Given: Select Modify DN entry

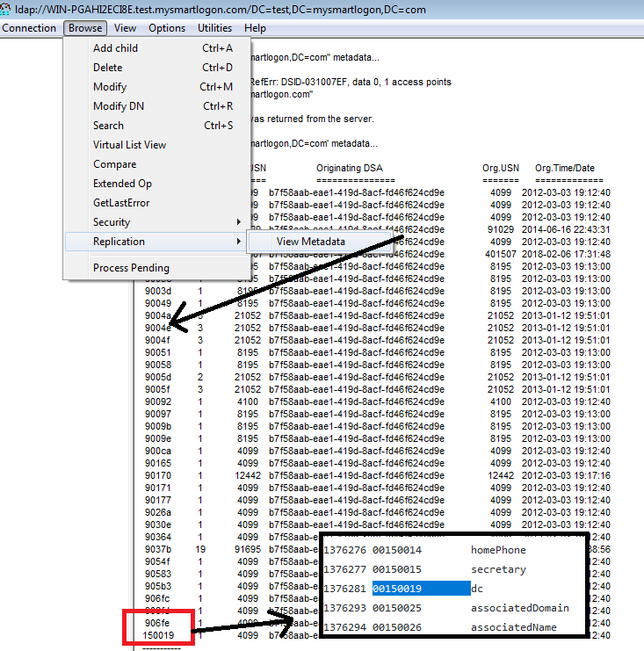Looking at the screenshot, I should coord(158,106).
